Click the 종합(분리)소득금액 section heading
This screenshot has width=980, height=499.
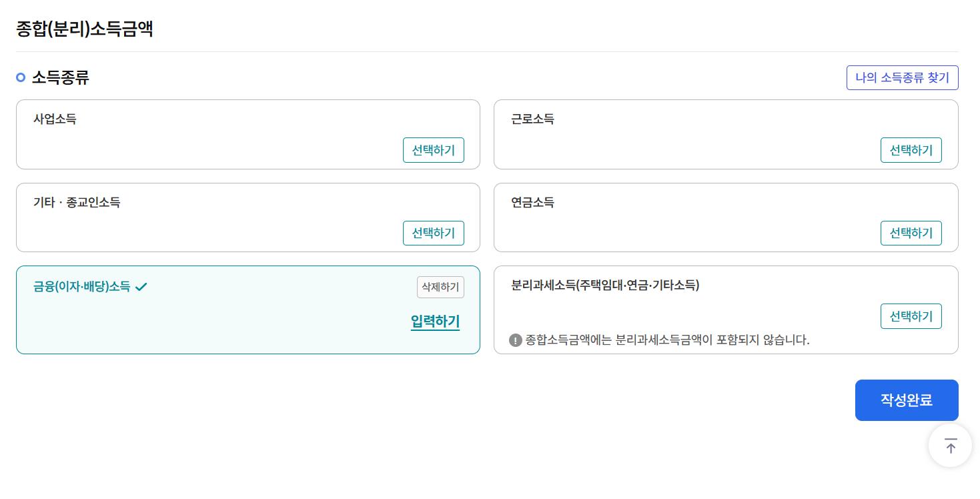[x=84, y=29]
